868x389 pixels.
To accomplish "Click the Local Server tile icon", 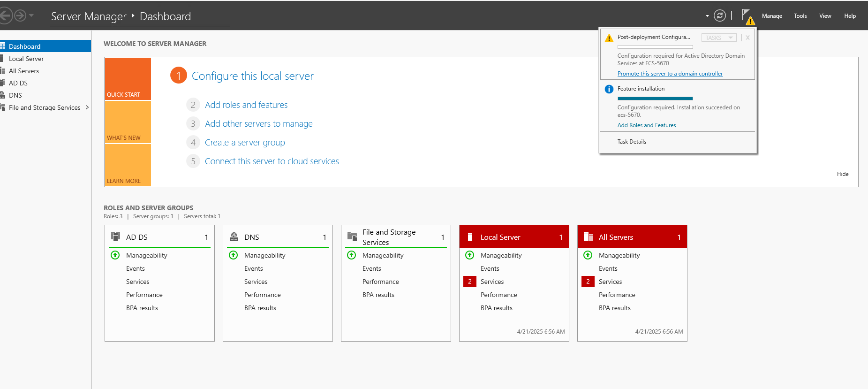I will (470, 237).
